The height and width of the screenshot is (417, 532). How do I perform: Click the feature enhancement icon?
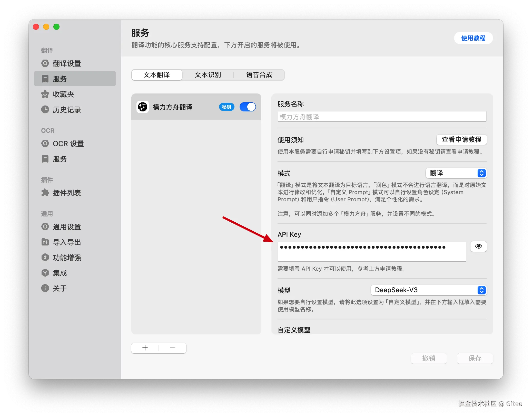(x=45, y=258)
